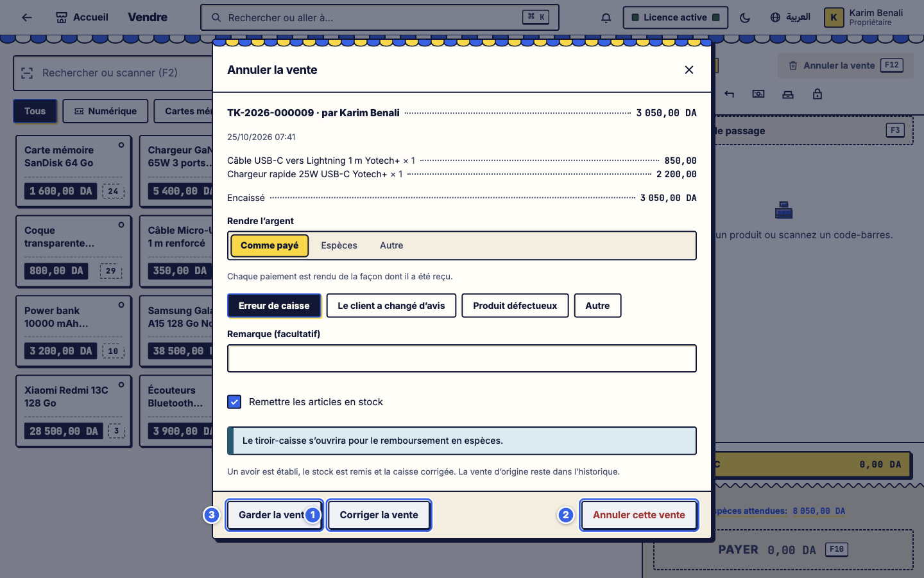Close the Annuler la vente dialog

pos(689,70)
